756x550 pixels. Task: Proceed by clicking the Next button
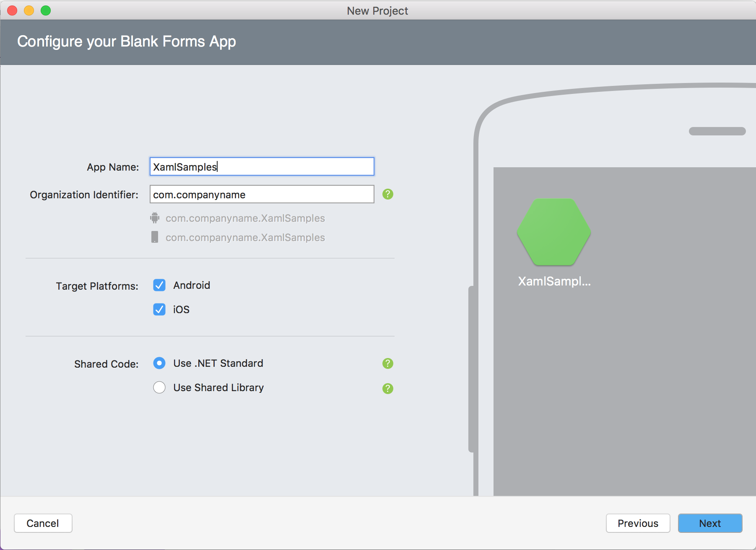(x=710, y=523)
